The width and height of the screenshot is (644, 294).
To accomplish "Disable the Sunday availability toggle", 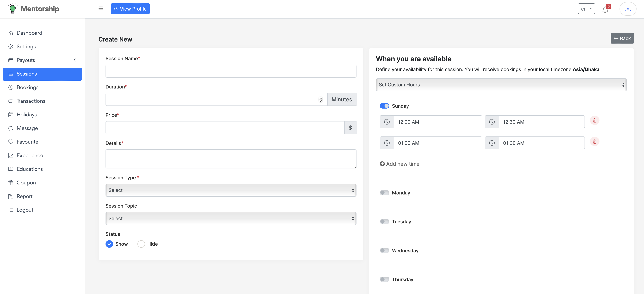I will [x=384, y=106].
